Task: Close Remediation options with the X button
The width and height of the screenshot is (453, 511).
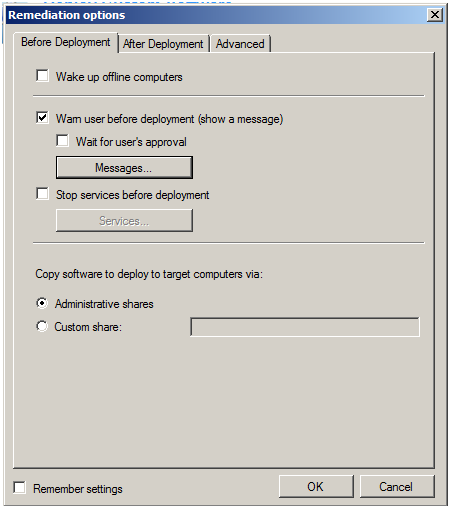Action: click(435, 15)
